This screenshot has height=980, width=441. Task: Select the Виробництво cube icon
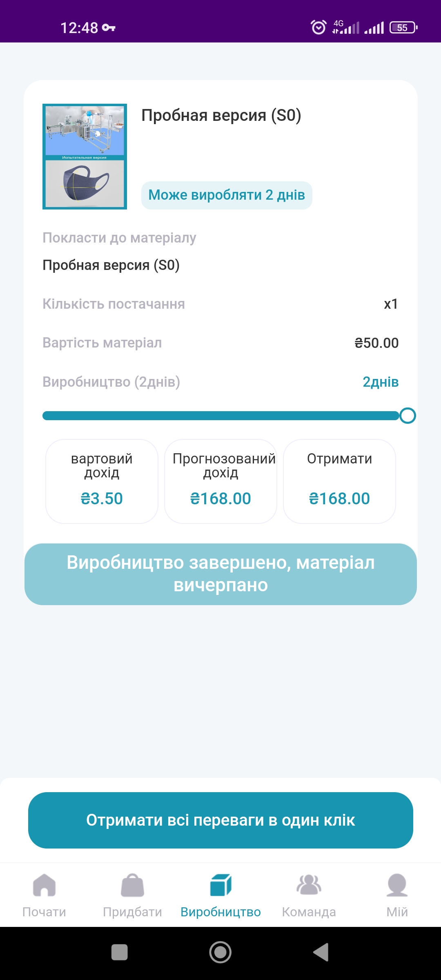[x=220, y=885]
